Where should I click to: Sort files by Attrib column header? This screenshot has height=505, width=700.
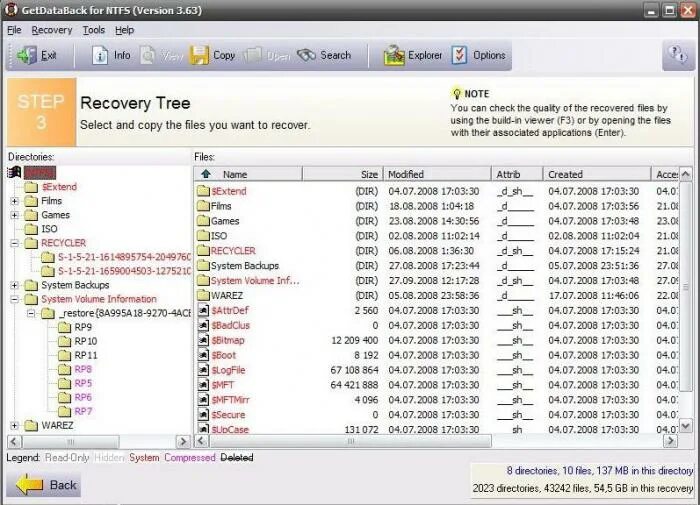tap(517, 174)
